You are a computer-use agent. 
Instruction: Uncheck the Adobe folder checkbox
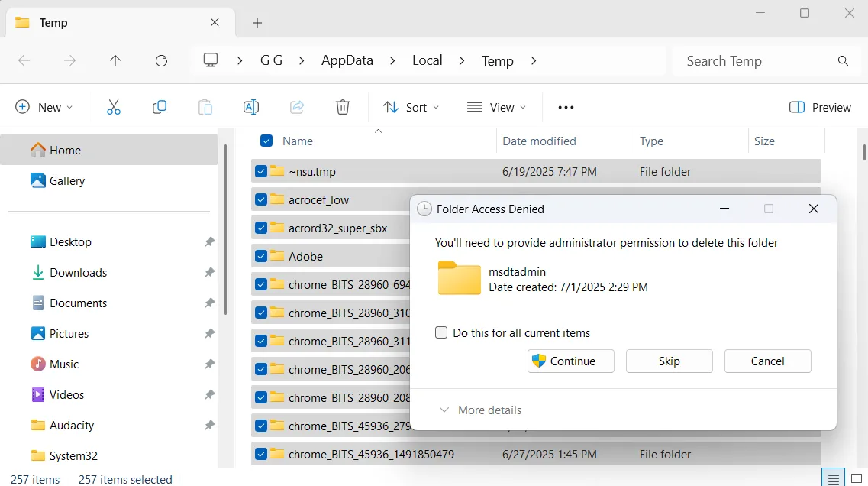click(261, 257)
